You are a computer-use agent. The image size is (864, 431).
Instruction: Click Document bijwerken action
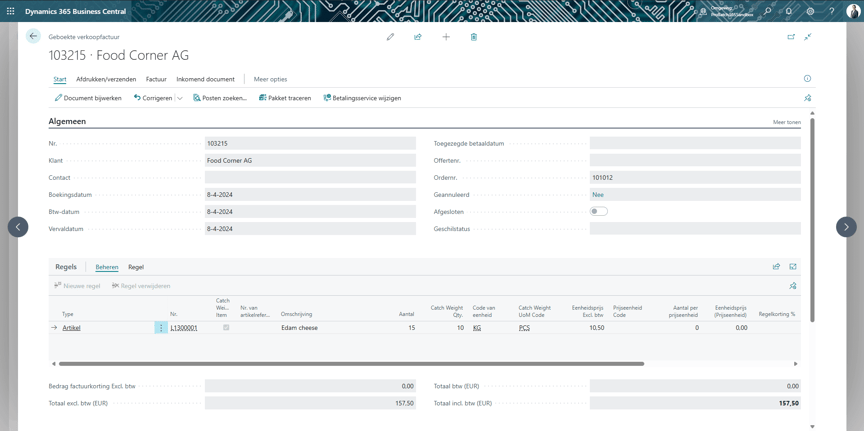(x=88, y=98)
